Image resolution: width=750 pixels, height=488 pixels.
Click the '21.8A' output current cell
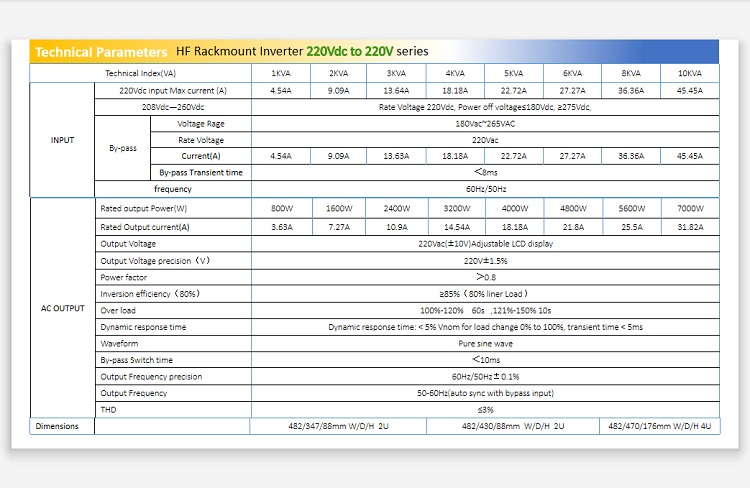[574, 227]
